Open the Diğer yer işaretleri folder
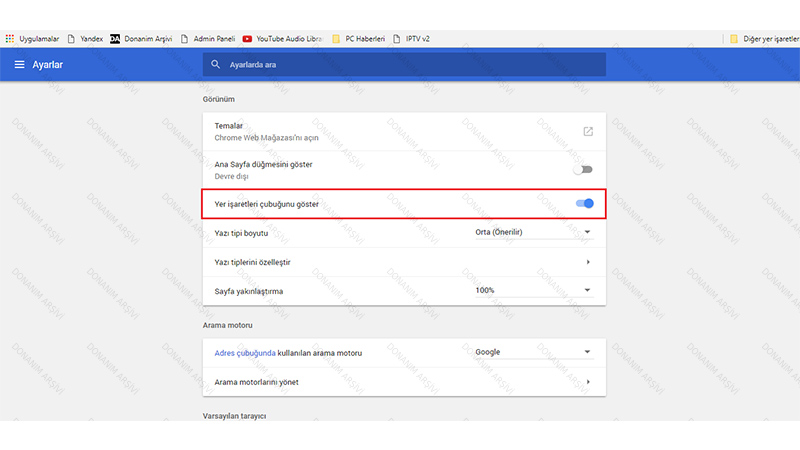800x450 pixels. point(762,39)
